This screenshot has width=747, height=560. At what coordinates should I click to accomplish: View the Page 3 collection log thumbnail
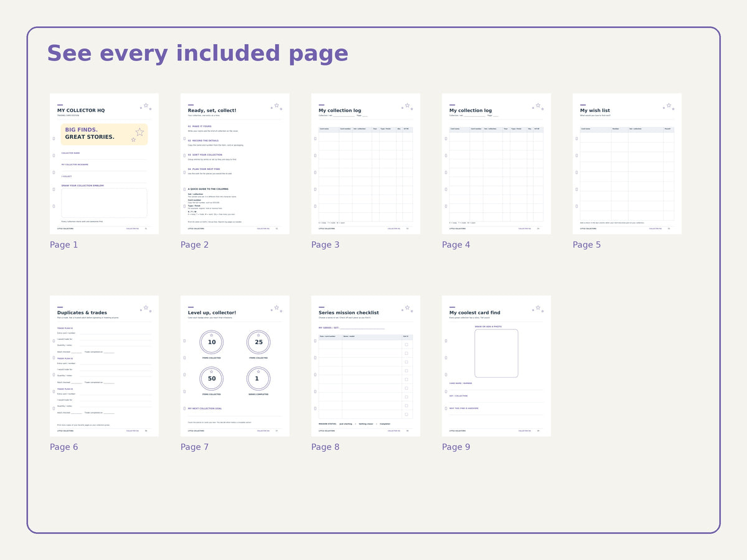(x=365, y=164)
